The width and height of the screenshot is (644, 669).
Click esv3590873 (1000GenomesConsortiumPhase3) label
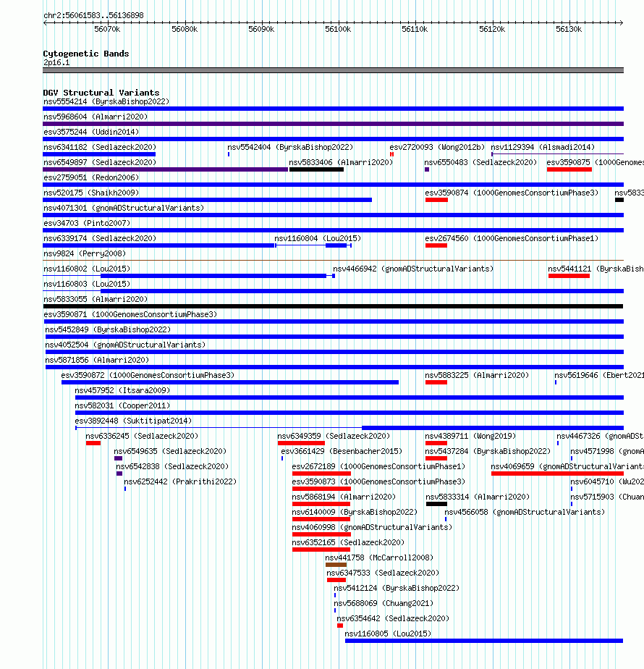click(x=378, y=481)
